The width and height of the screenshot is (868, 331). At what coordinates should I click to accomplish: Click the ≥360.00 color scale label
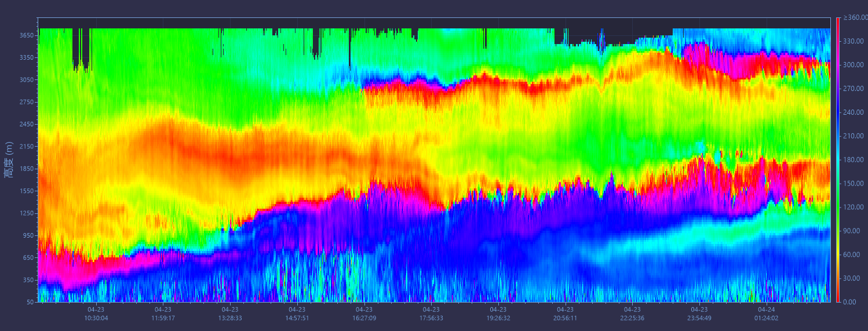(x=855, y=17)
